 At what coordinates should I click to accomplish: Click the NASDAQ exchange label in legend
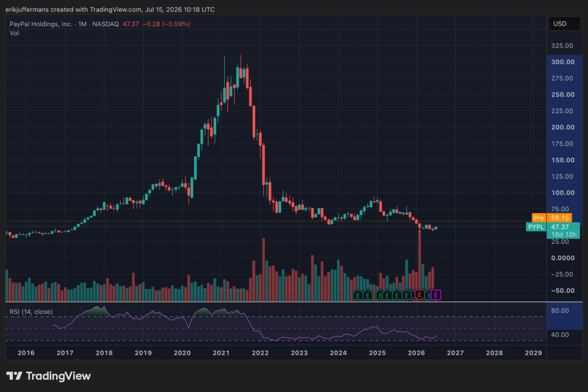click(x=106, y=24)
